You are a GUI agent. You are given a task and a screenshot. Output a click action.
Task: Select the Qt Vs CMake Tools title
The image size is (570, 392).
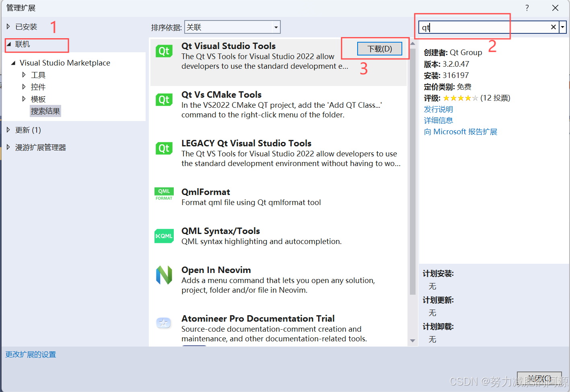pyautogui.click(x=221, y=94)
